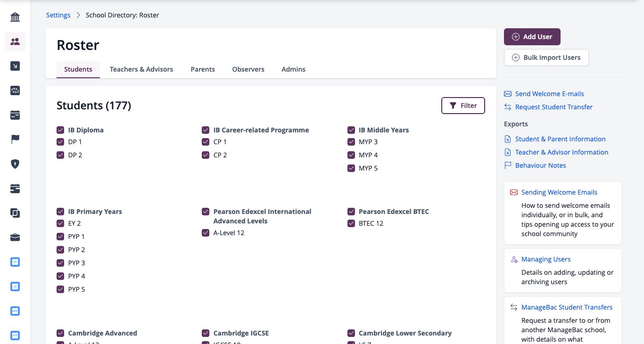Click the flag icon in sidebar
This screenshot has height=344, width=644.
(15, 139)
